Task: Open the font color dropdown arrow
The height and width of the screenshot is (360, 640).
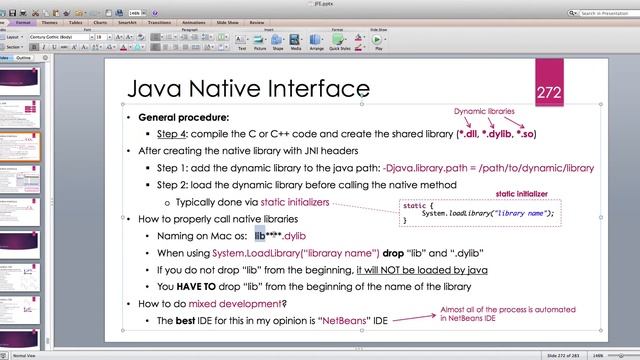Action: [130, 47]
